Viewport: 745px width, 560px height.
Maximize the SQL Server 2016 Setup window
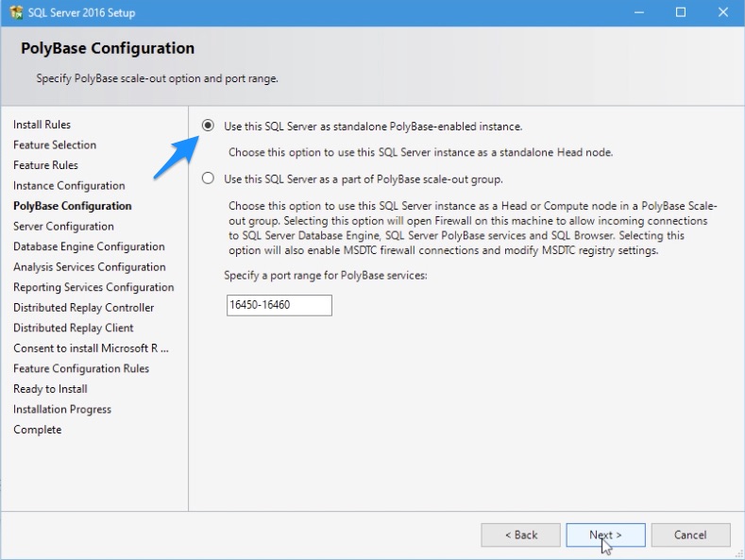pos(681,12)
